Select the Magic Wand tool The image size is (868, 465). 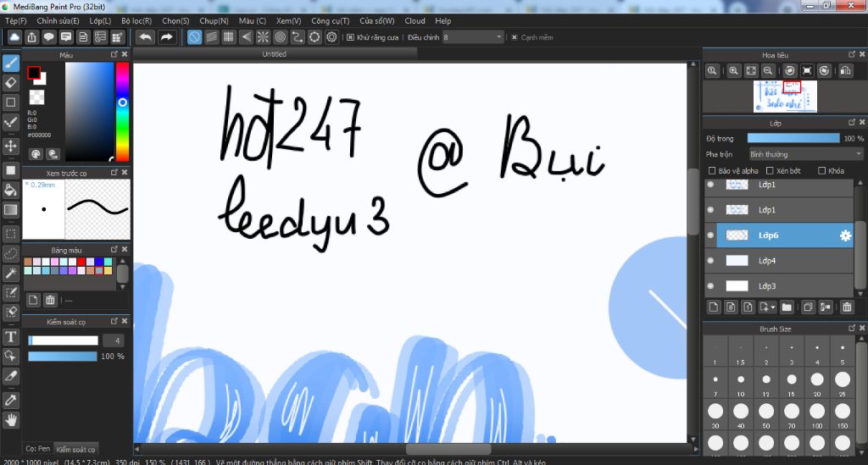tap(11, 273)
